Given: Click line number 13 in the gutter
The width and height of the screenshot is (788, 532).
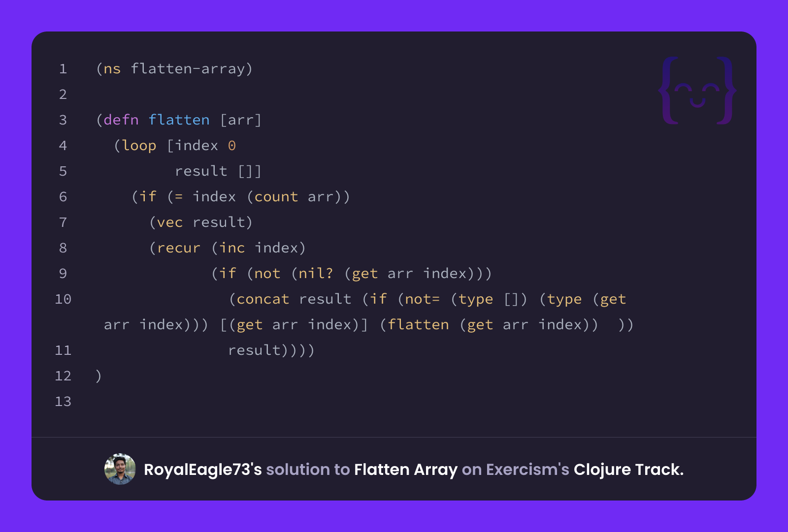Looking at the screenshot, I should click(63, 402).
